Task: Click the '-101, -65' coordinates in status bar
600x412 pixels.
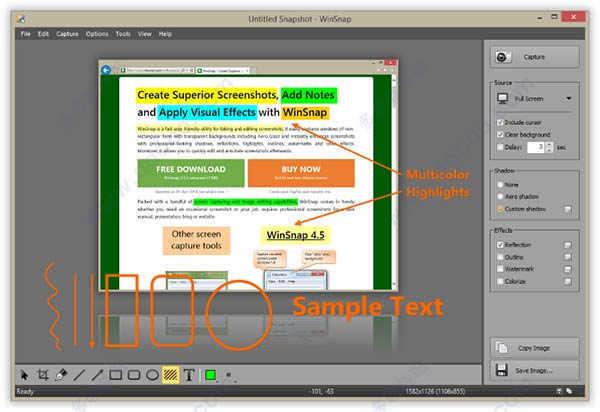Action: tap(321, 391)
